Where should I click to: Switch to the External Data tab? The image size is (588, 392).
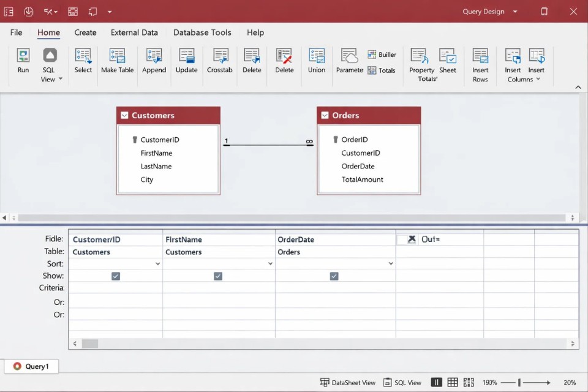click(x=134, y=32)
